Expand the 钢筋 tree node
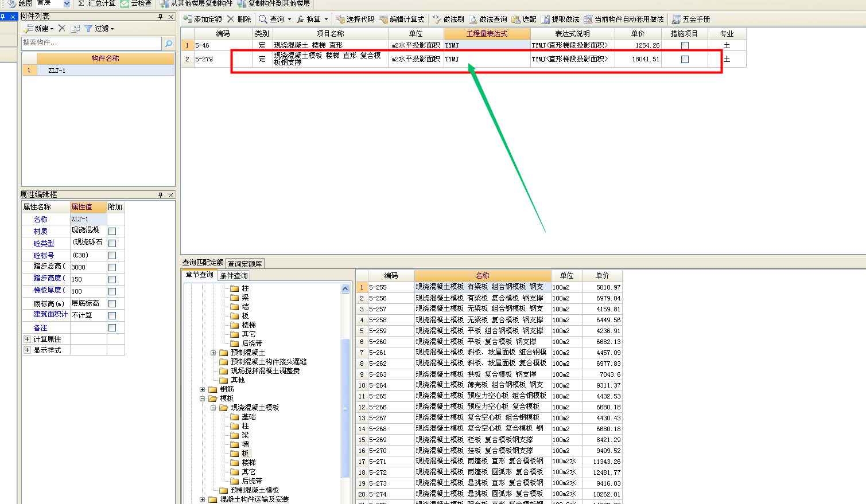866x504 pixels. pyautogui.click(x=202, y=389)
